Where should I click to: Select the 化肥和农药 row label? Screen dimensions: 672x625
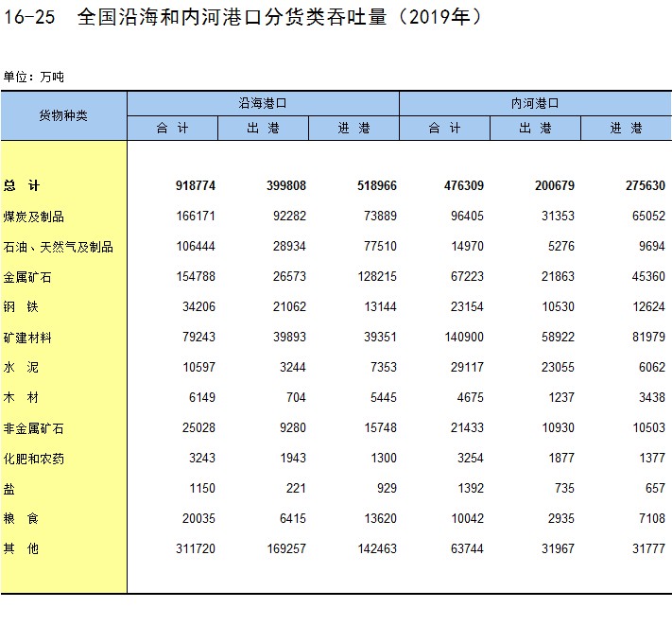(33, 459)
